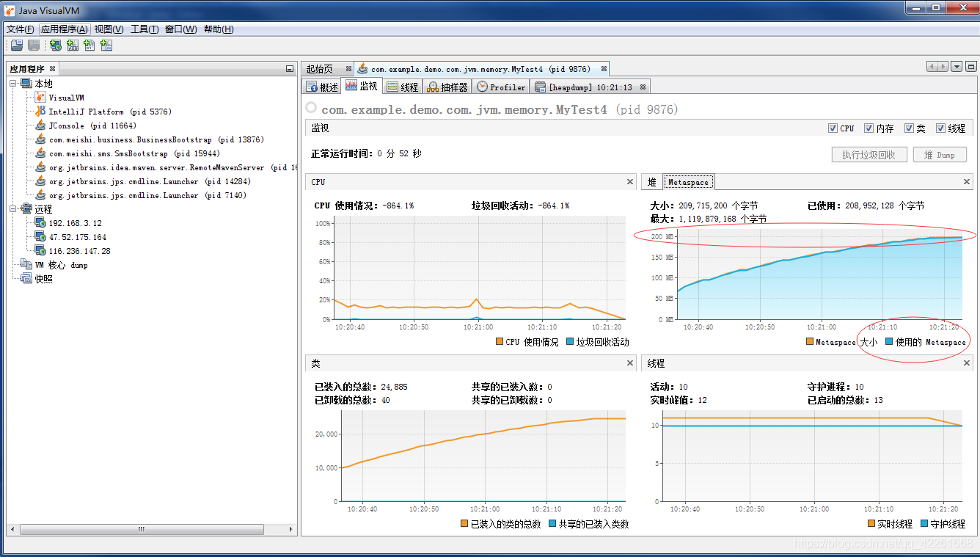Click the Load snapshot folder toolbar icon

16,45
